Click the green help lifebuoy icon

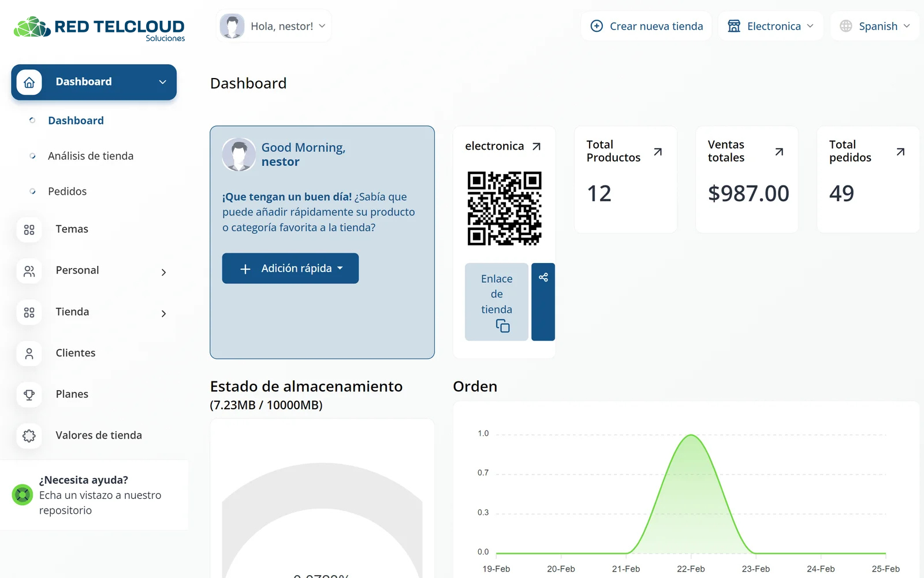(x=23, y=495)
